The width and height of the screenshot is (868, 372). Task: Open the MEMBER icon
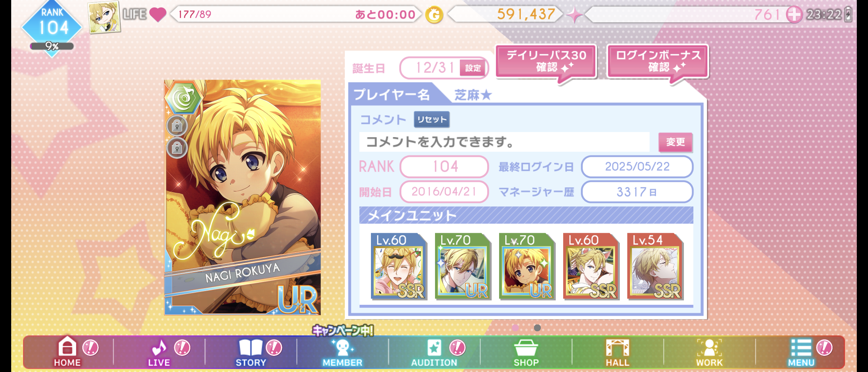pyautogui.click(x=342, y=348)
